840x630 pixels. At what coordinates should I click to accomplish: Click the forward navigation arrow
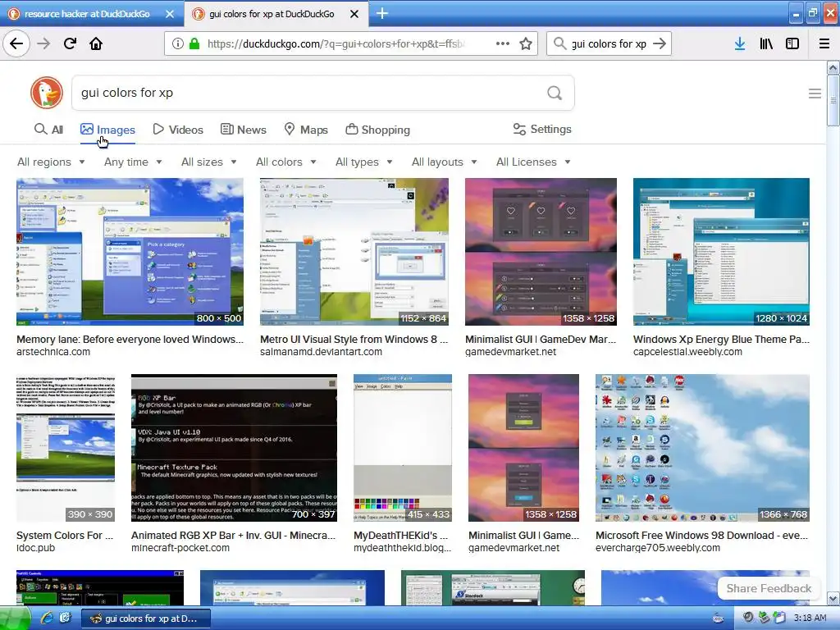(43, 43)
